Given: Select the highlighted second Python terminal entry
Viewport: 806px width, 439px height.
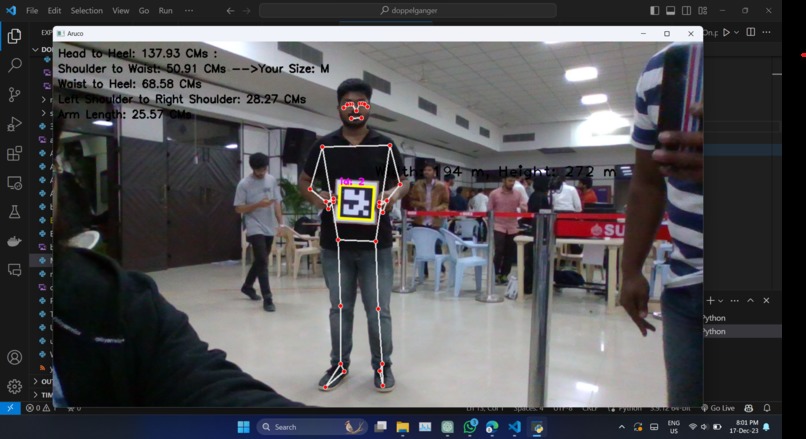Looking at the screenshot, I should point(742,332).
